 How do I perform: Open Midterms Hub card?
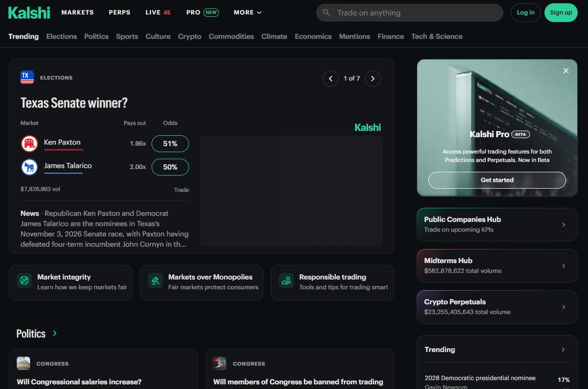497,266
